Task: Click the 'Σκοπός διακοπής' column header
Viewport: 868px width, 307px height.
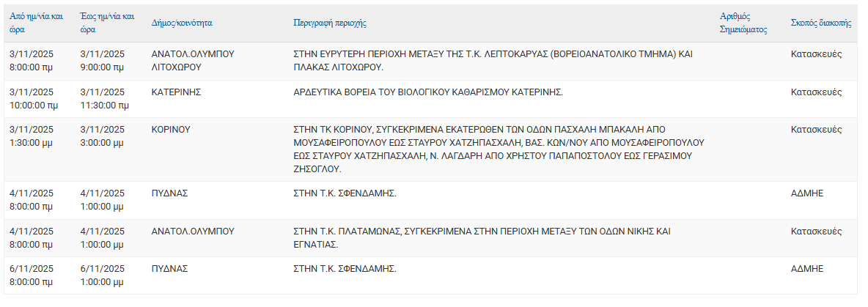Action: point(821,23)
